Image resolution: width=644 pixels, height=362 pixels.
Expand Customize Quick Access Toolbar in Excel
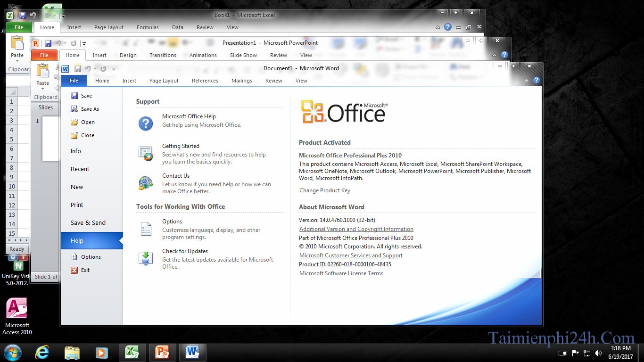coord(63,16)
